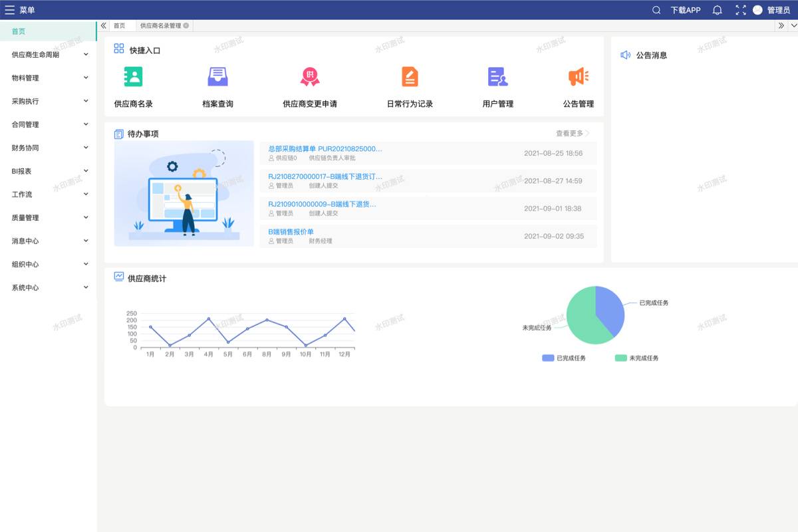The image size is (798, 532).
Task: Open the 供应商名录 quick entry icon
Action: pos(133,77)
